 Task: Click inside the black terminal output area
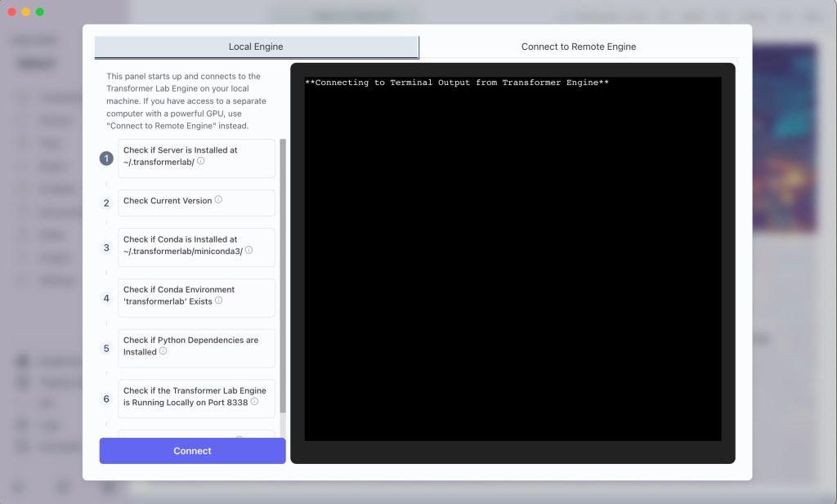pos(512,261)
